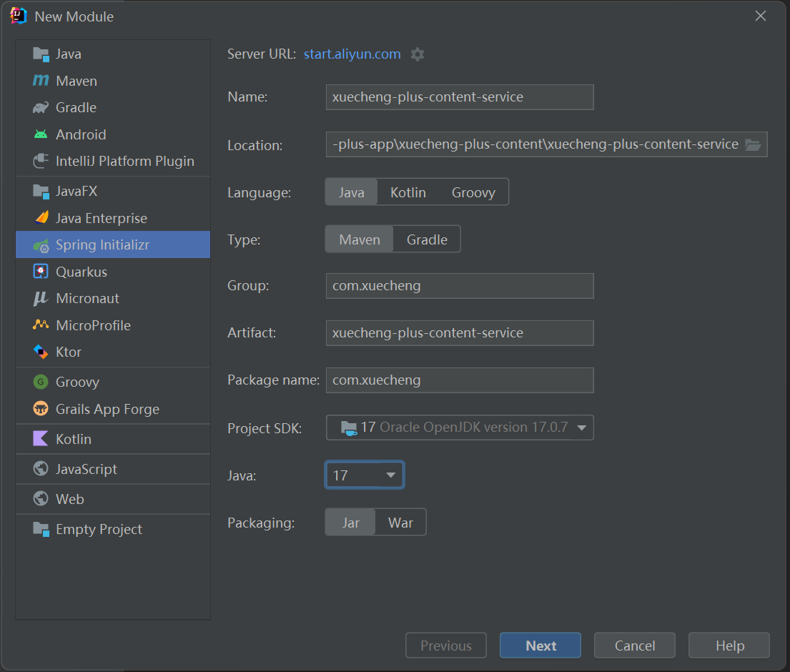Select the Quarkus icon
This screenshot has width=790, height=672.
pos(41,272)
